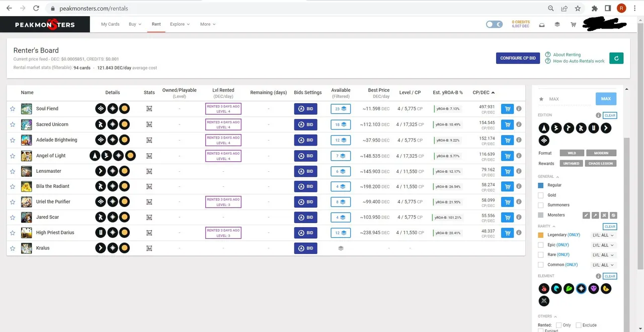Screen dimensions: 644x332
Task: Open stats chart icon for Sacred Unicorn
Action: tap(149, 124)
